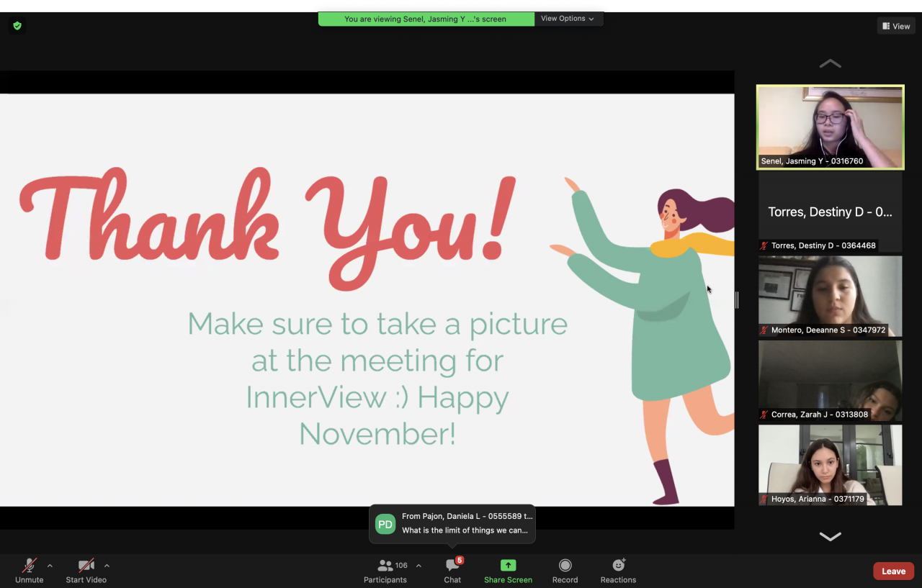Screen dimensions: 922x588
Task: Select Hoyos, Arianna's video thumbnail
Action: [x=830, y=464]
